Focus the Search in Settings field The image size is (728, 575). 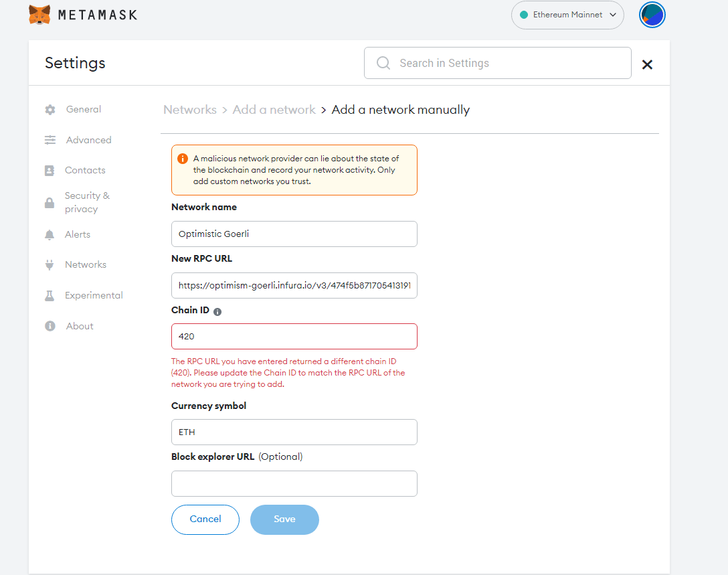[498, 63]
